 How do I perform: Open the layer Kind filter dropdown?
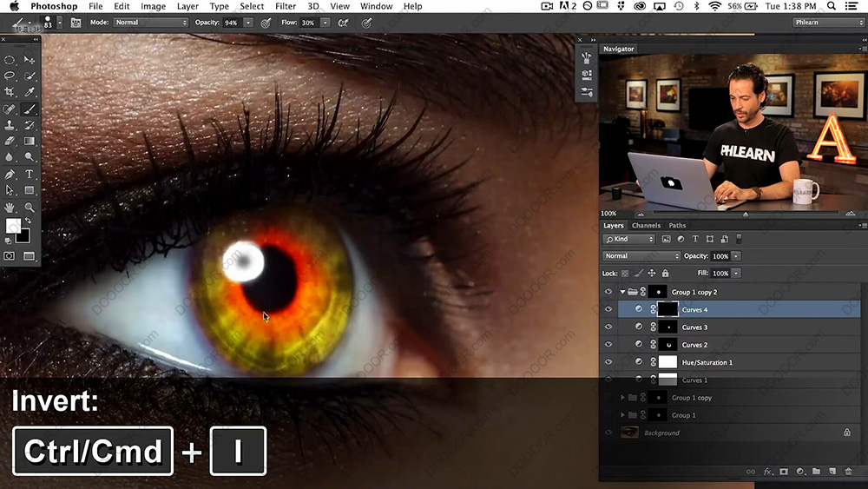[628, 239]
